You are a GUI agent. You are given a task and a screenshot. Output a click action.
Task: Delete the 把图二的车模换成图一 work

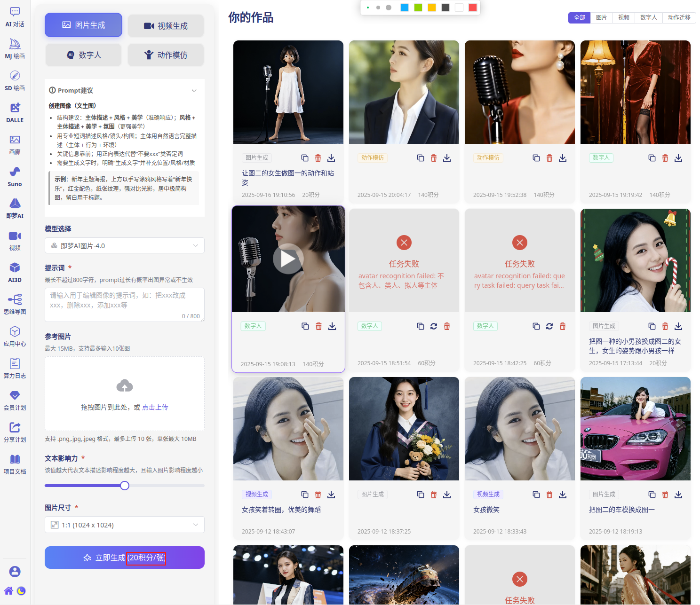coord(665,495)
